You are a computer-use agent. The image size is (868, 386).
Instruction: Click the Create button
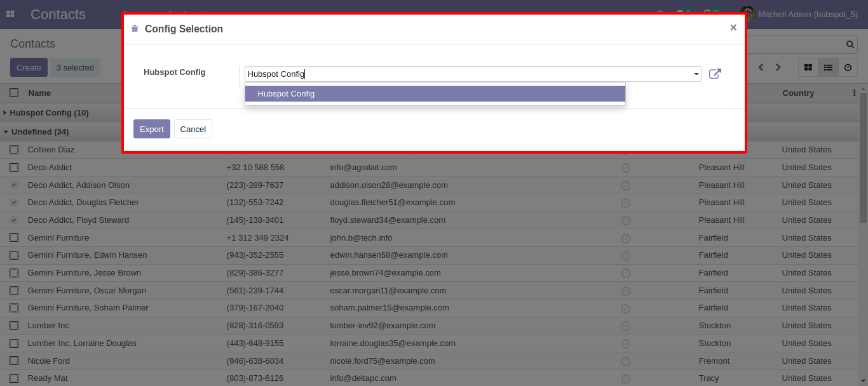click(x=29, y=67)
